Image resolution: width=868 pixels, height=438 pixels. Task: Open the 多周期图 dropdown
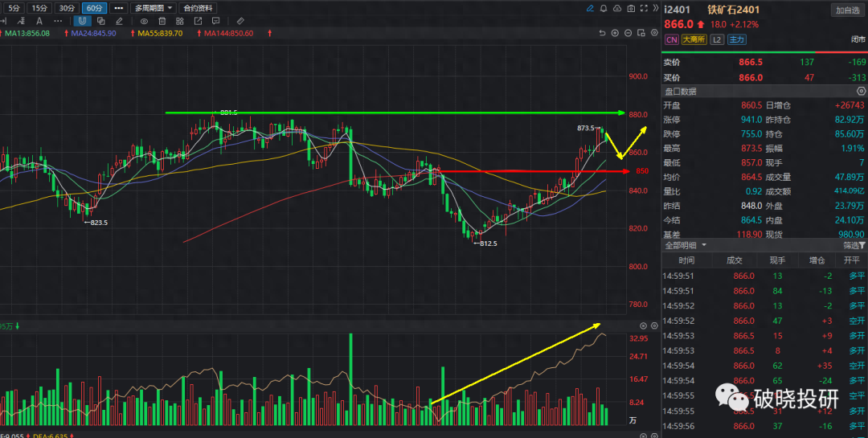(x=153, y=8)
